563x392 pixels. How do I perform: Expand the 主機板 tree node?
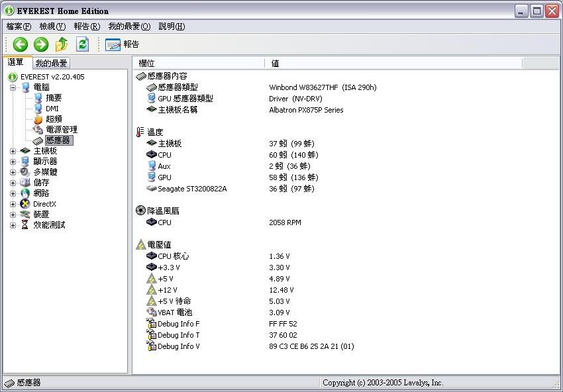pyautogui.click(x=13, y=151)
